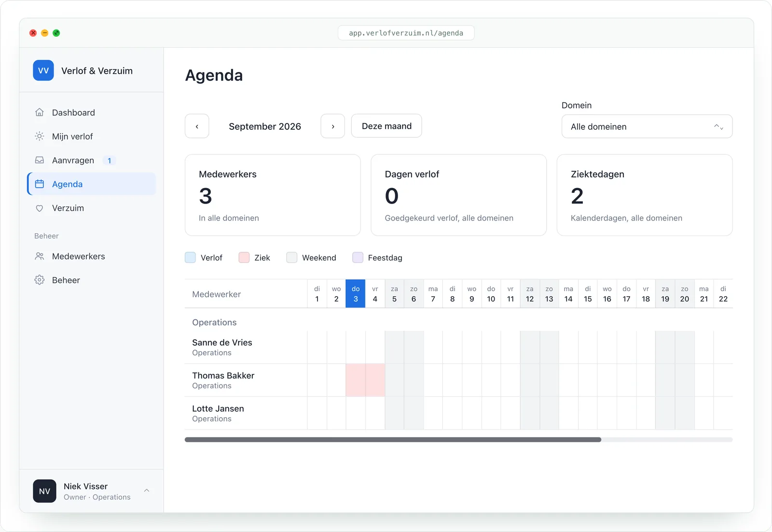This screenshot has height=532, width=772.
Task: Select highlighted day do 3 header
Action: coord(356,294)
